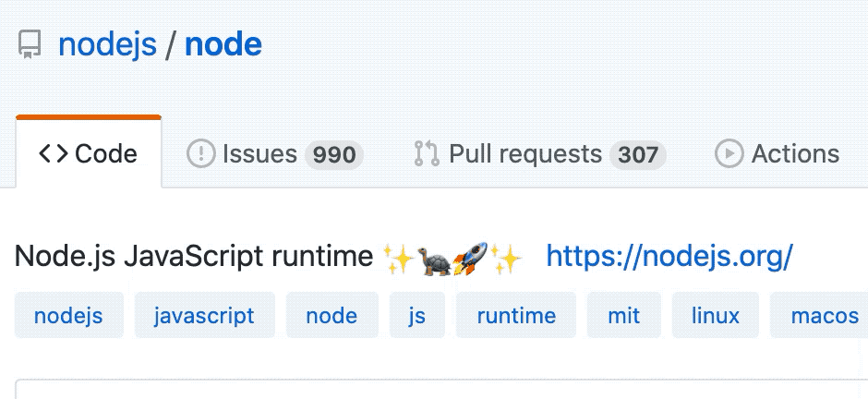This screenshot has width=868, height=399.
Task: Visit the https://nodejs.org/ website link
Action: pos(669,257)
